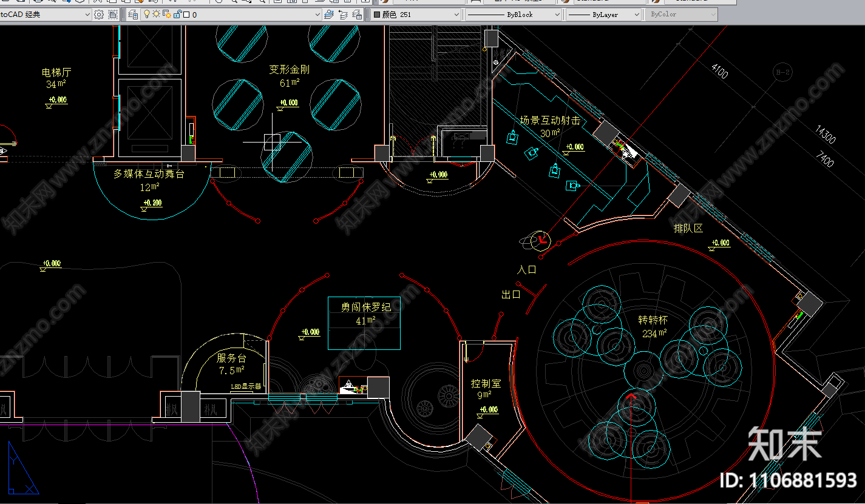Select the 电梯厅 room label

(x=56, y=72)
